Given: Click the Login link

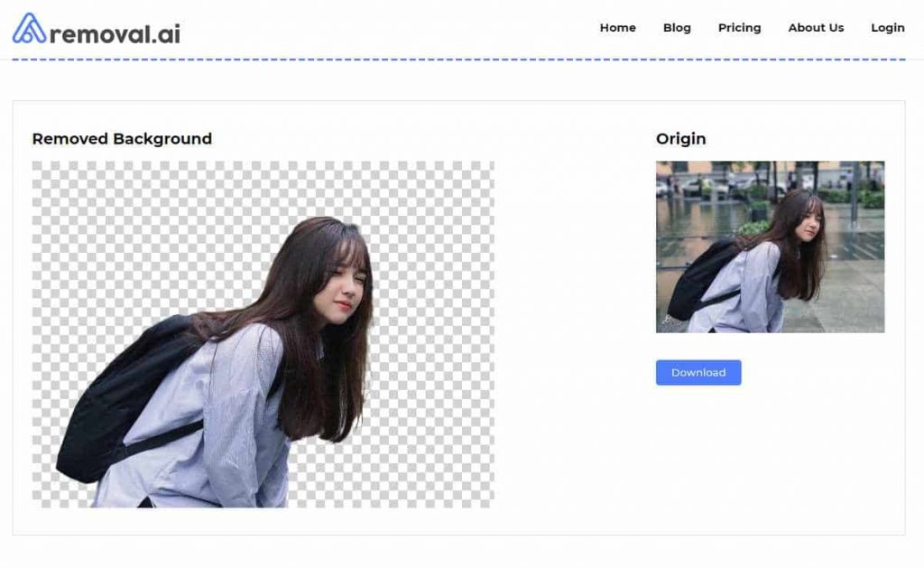Looking at the screenshot, I should [887, 28].
